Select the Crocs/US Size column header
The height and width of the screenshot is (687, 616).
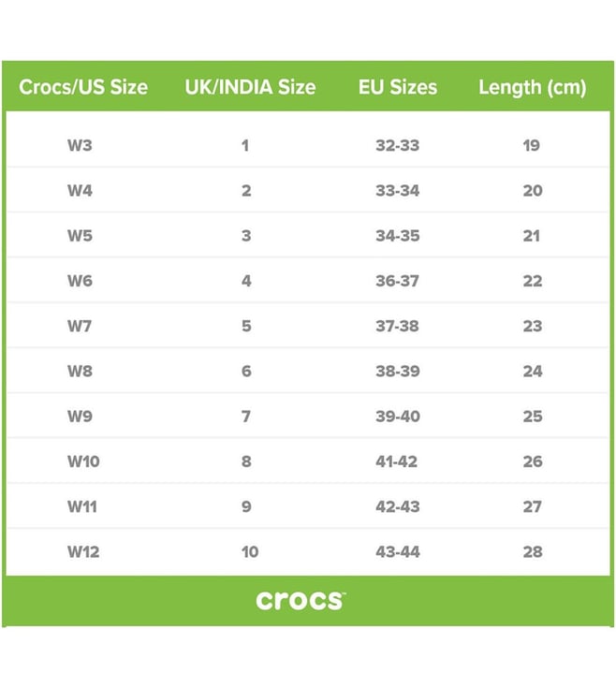click(83, 87)
